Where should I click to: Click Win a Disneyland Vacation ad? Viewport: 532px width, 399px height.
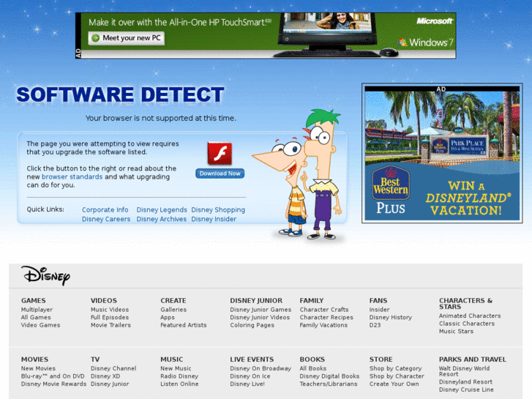442,153
